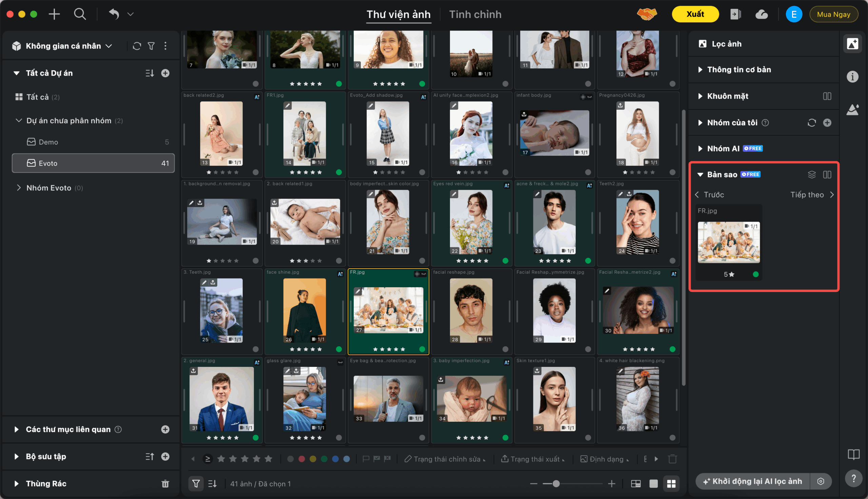
Task: Empty trash icon next to Thùng Rác
Action: click(165, 483)
